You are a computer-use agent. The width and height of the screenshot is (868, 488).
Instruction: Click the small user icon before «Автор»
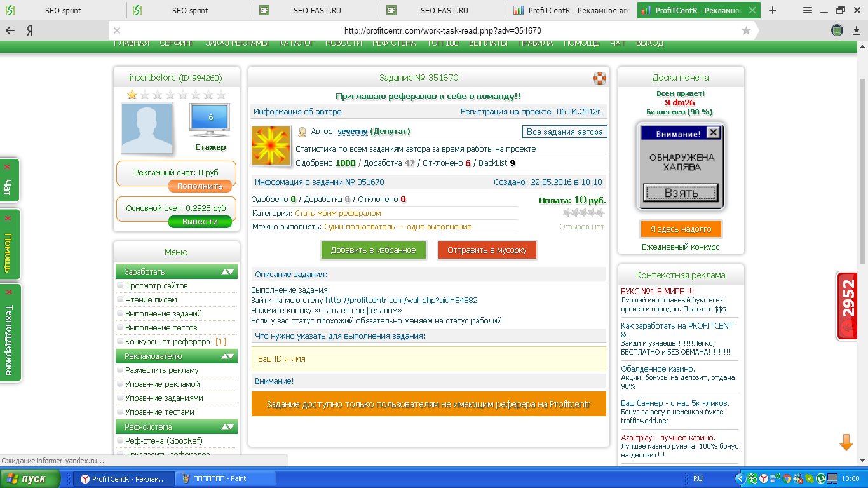(302, 132)
